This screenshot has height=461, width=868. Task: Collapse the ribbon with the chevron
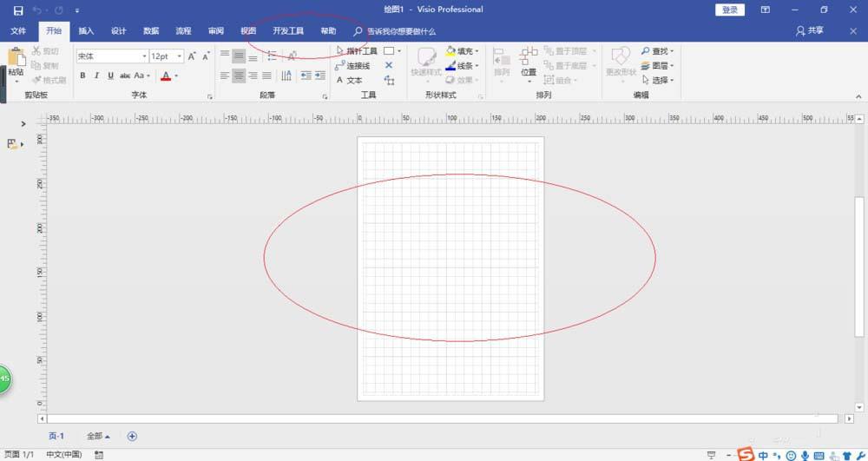point(858,96)
